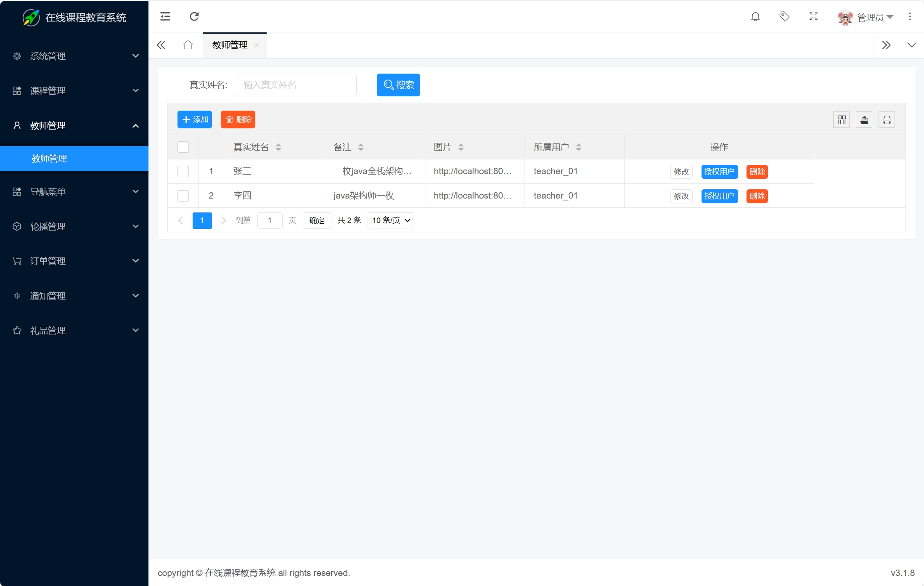Select the 教师管理 page tab
The image size is (924, 586).
point(230,45)
